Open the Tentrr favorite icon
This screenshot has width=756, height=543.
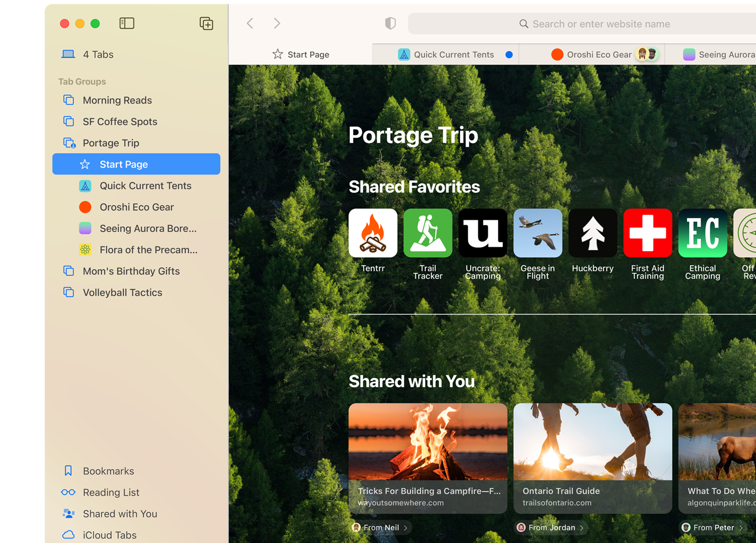coord(373,233)
